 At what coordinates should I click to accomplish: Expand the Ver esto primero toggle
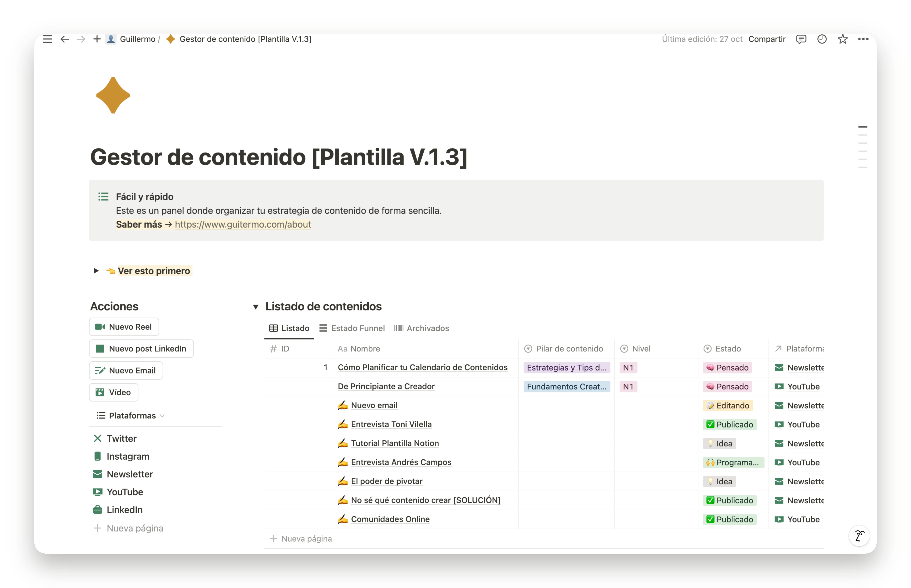point(96,271)
